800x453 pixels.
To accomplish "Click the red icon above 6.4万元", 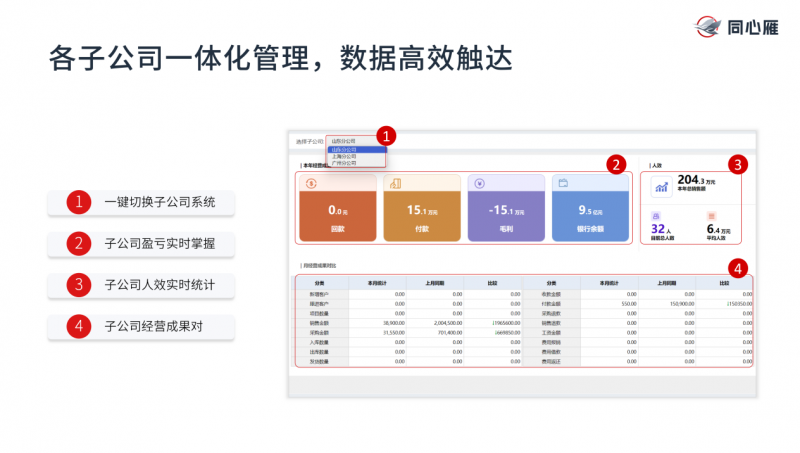I will tap(711, 216).
